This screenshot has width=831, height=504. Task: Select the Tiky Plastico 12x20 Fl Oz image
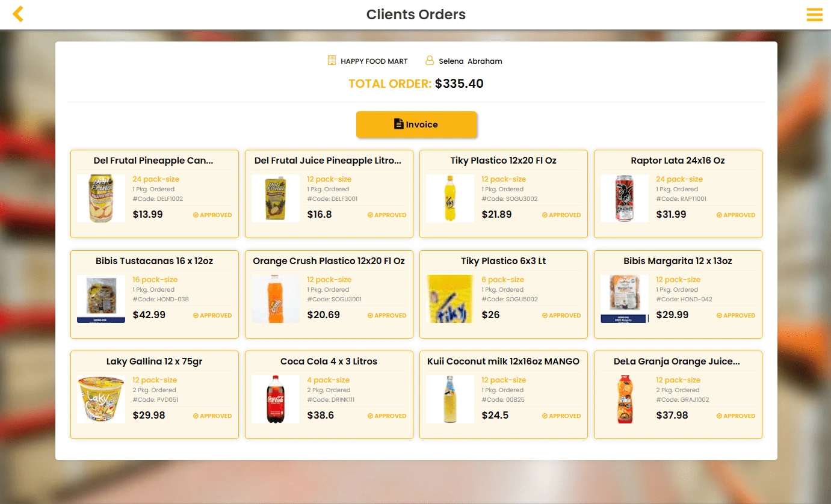point(450,198)
